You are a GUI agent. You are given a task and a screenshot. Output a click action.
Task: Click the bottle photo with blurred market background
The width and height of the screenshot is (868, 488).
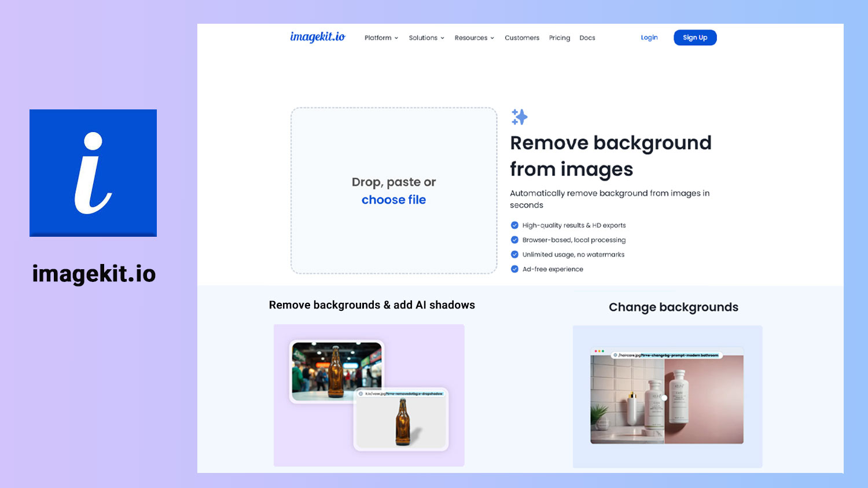click(336, 371)
